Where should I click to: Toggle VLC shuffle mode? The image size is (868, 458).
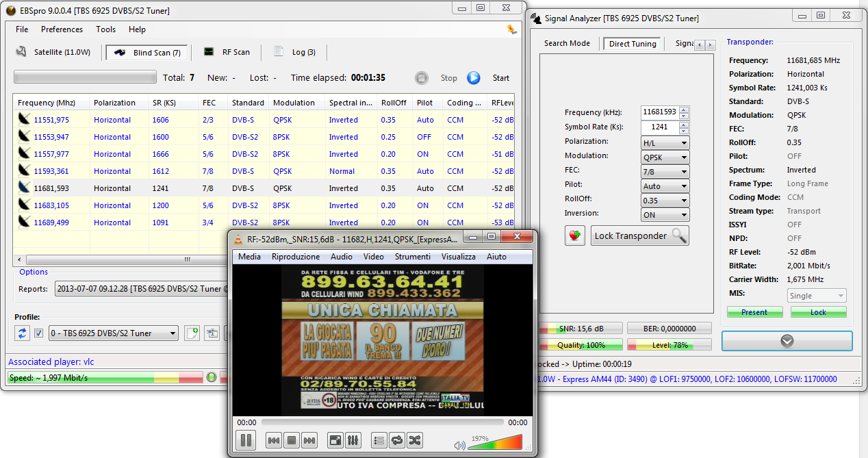tap(415, 440)
